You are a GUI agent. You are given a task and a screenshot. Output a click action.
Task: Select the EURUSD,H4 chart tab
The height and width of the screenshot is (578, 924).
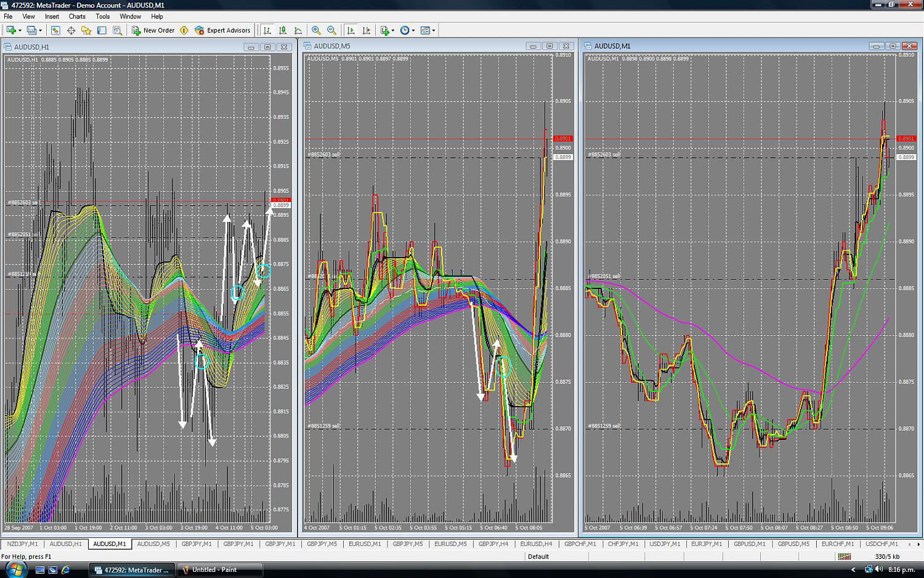point(536,544)
